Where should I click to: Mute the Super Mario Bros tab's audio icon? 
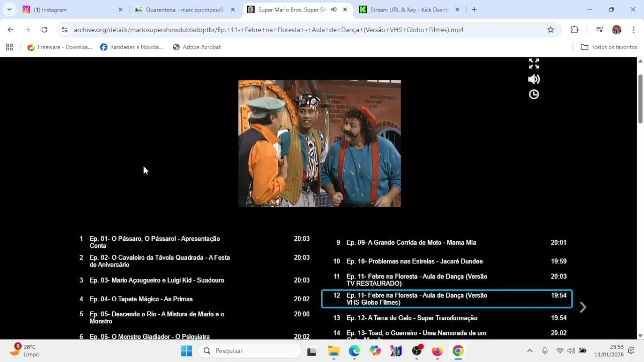tap(334, 10)
